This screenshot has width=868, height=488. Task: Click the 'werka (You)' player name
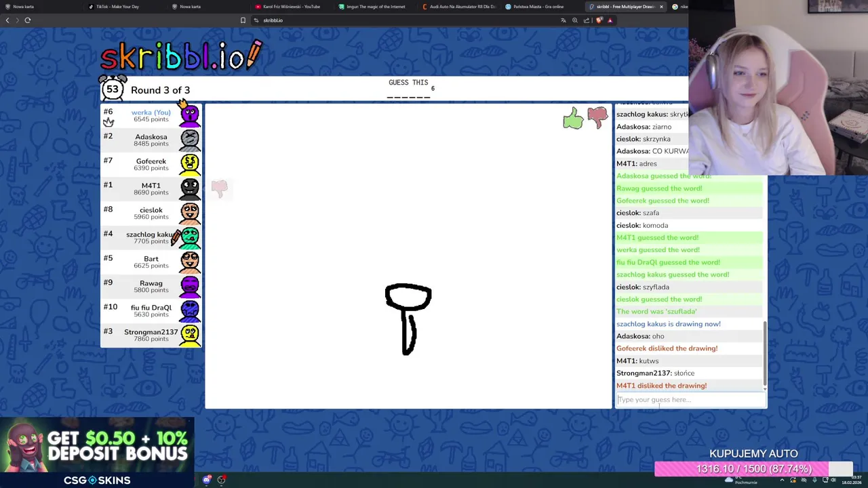151,113
